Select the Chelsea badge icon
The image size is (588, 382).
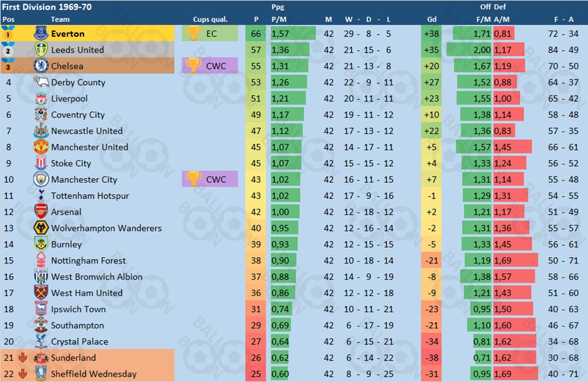[x=41, y=66]
